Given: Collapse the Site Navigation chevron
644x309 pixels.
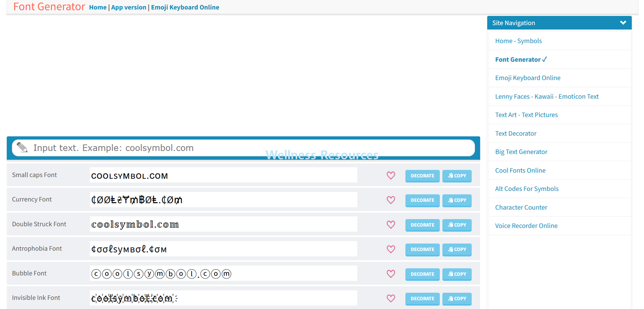Looking at the screenshot, I should (x=623, y=23).
